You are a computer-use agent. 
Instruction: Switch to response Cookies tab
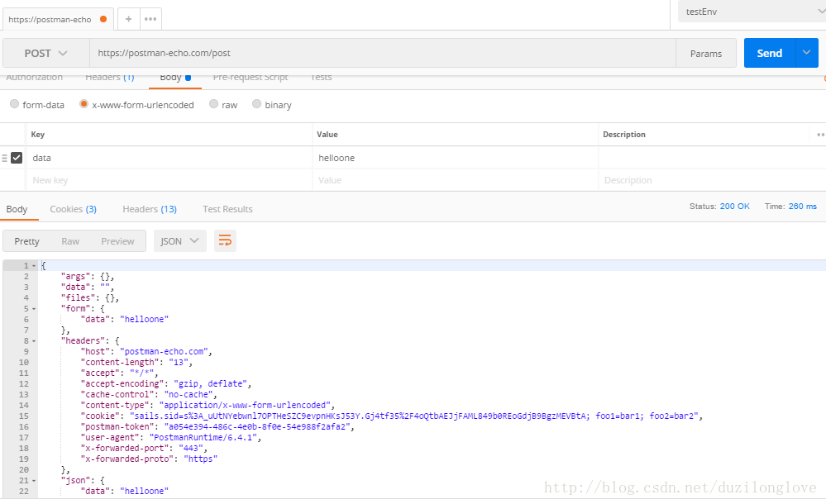pos(73,209)
